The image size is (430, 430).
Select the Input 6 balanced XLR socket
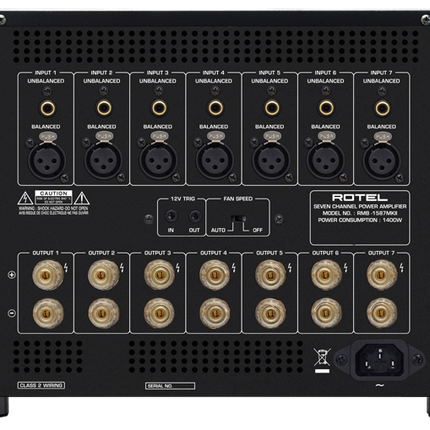coord(326,161)
